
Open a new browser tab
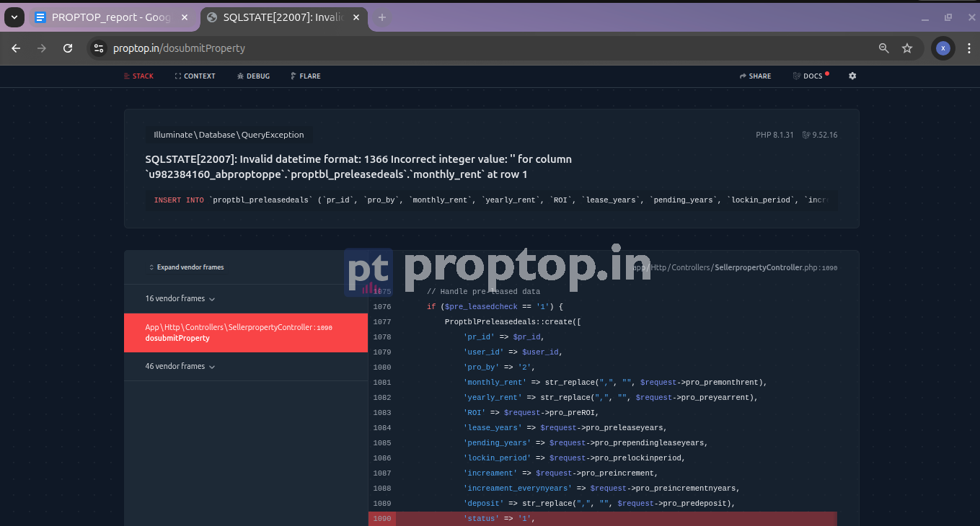click(x=382, y=17)
